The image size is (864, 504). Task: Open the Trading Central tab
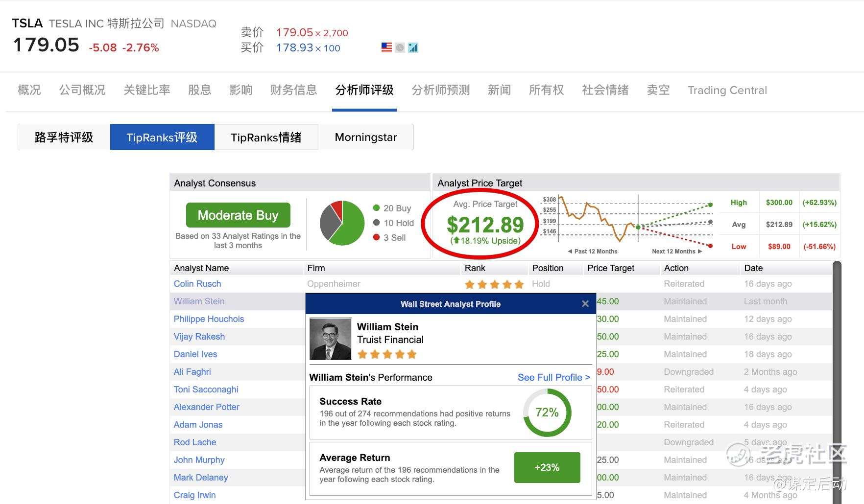[727, 90]
